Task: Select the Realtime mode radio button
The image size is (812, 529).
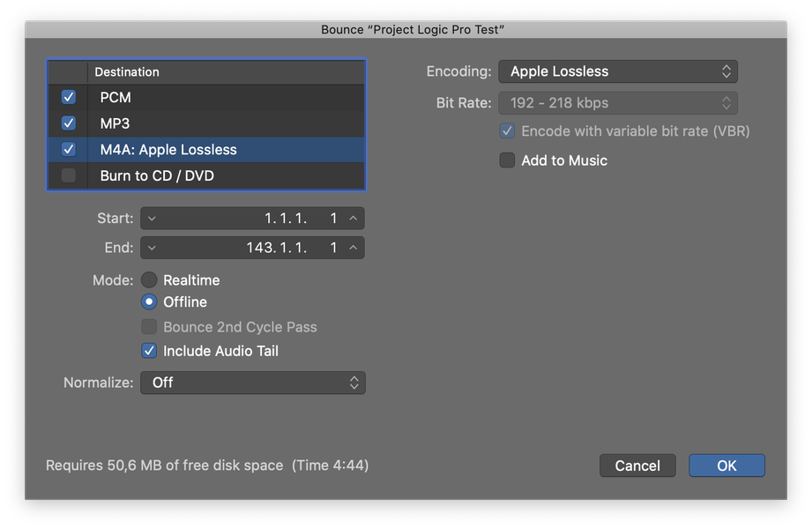Action: 150,280
